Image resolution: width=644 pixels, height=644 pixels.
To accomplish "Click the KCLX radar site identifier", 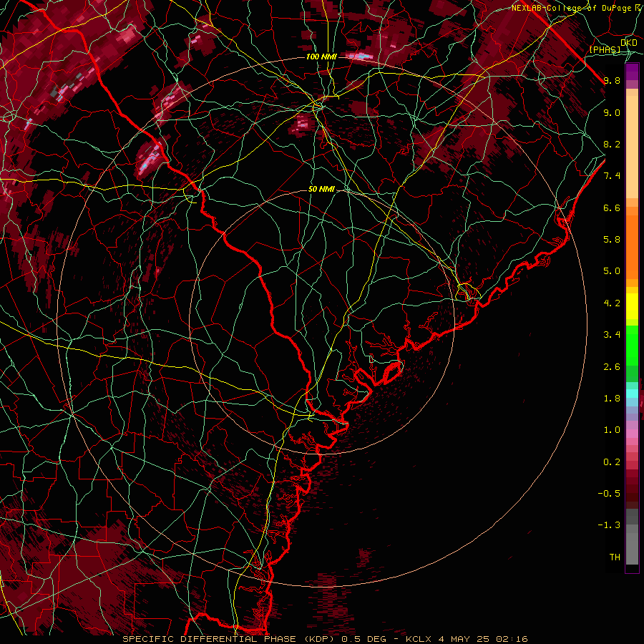I will pyautogui.click(x=419, y=639).
